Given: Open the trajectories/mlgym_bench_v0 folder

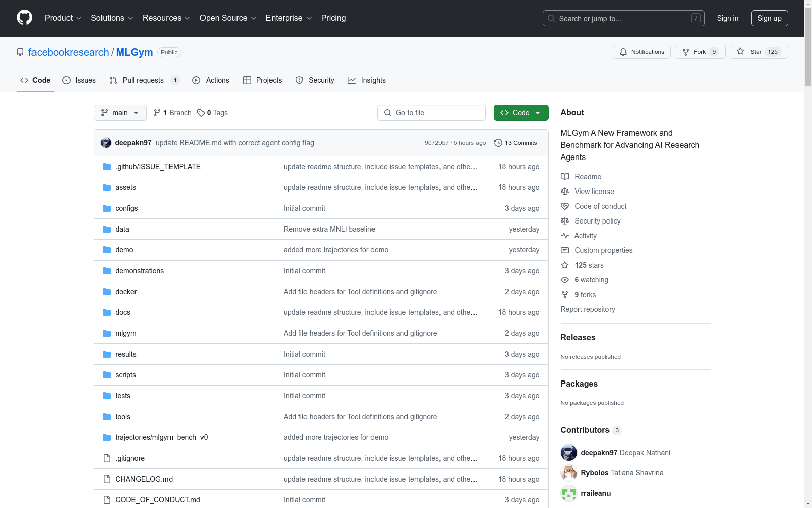Looking at the screenshot, I should pos(161,437).
